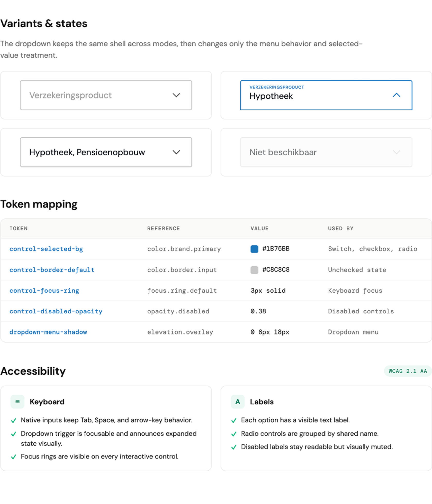Click the gray #C8C8C8 color swatch
This screenshot has width=432, height=504.
tap(254, 270)
